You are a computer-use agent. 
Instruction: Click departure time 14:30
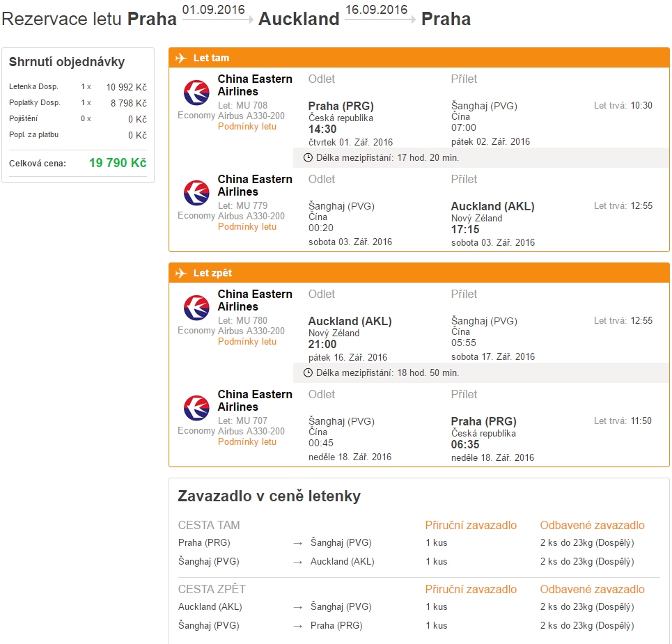tap(322, 129)
